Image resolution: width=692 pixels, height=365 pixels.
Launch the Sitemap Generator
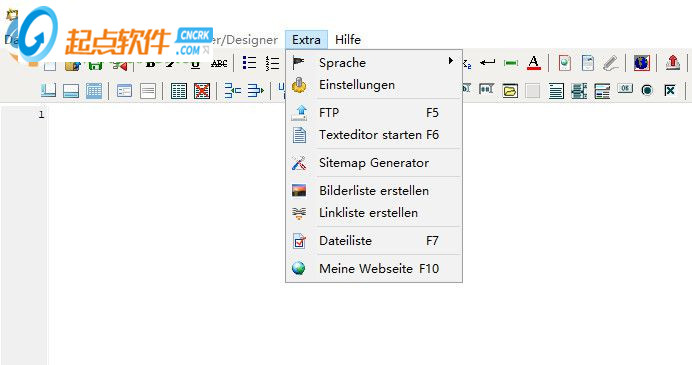click(x=374, y=163)
